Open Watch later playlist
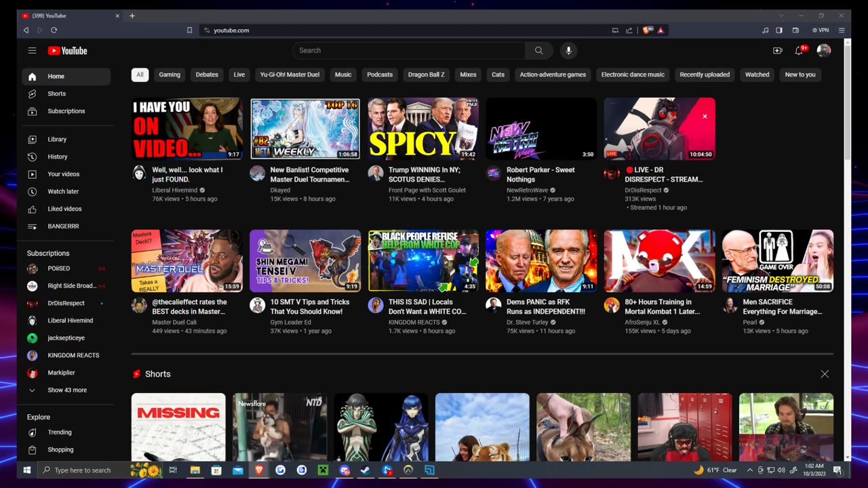 (x=66, y=192)
